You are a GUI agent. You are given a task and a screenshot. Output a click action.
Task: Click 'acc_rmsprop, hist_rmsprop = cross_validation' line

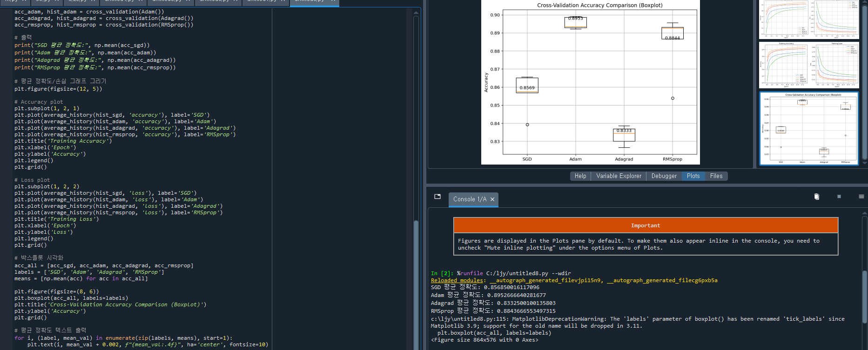pyautogui.click(x=104, y=25)
